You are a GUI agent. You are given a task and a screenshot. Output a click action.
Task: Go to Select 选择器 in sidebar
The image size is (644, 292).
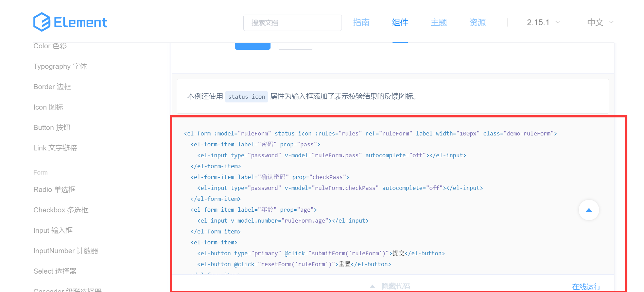coord(55,271)
